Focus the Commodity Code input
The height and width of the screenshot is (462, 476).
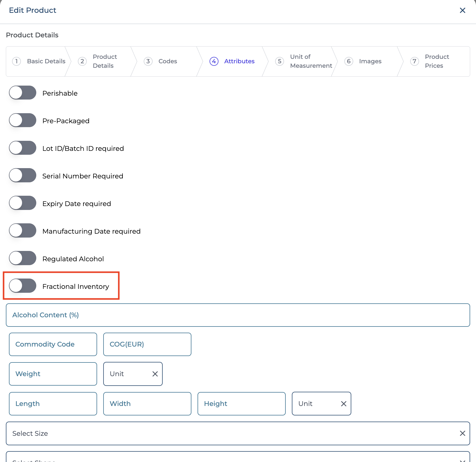(53, 344)
